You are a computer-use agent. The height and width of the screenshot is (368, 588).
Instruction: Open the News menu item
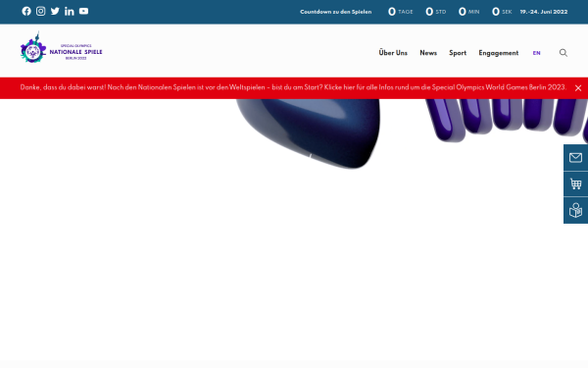point(428,53)
